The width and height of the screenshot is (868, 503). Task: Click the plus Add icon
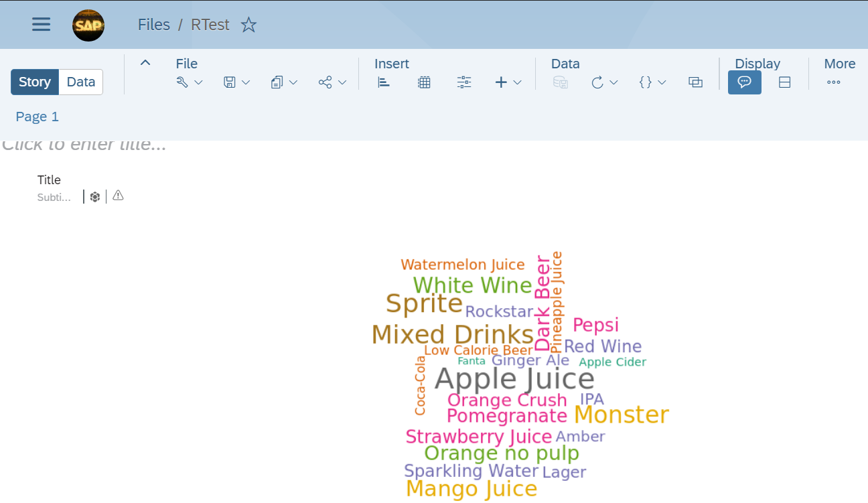pyautogui.click(x=501, y=82)
